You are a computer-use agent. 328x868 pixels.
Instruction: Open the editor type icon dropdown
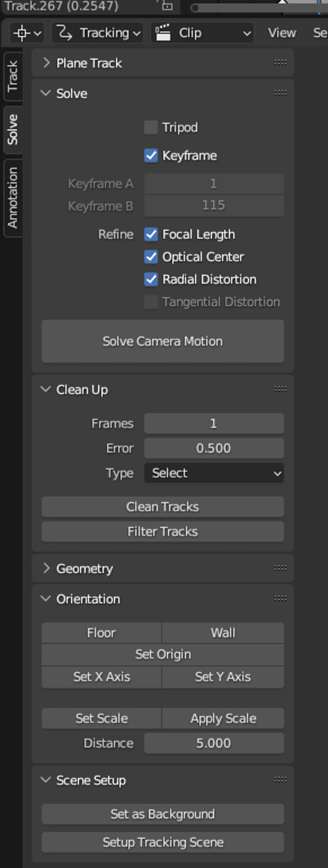coord(27,33)
